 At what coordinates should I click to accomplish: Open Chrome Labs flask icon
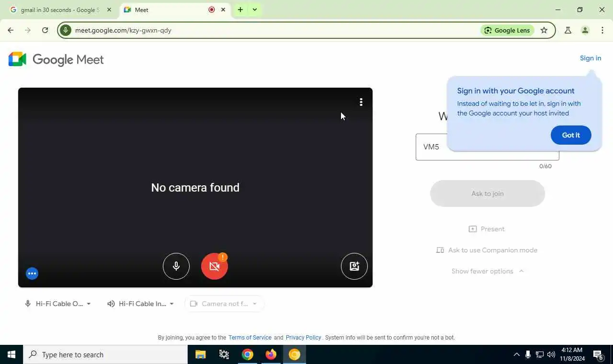(568, 30)
